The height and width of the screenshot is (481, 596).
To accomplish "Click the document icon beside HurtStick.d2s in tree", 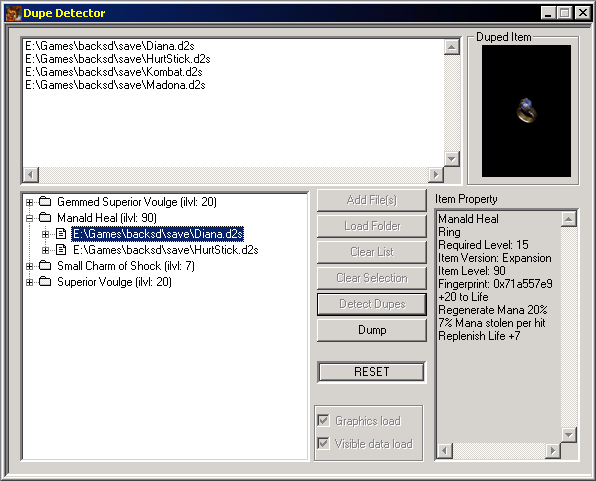I will [x=61, y=249].
